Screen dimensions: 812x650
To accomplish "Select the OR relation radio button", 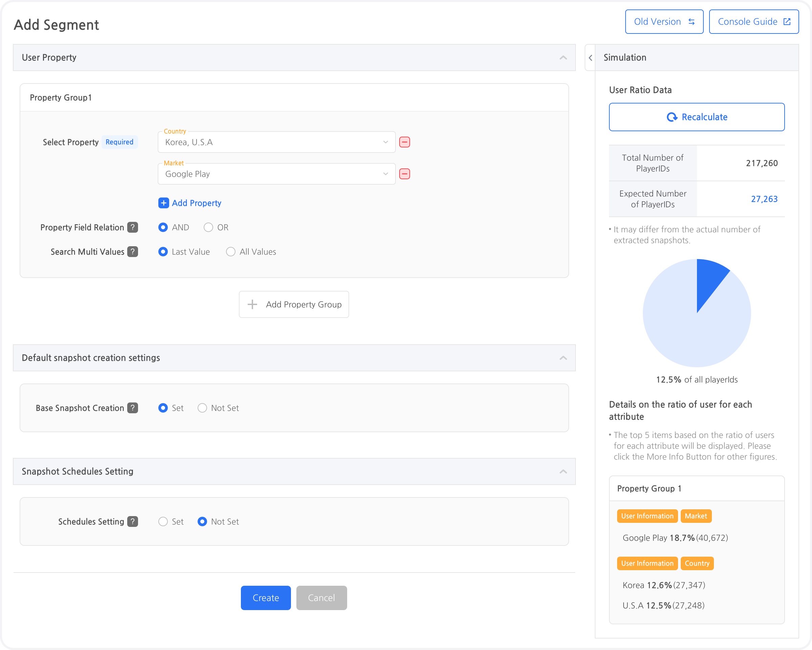I will 208,227.
